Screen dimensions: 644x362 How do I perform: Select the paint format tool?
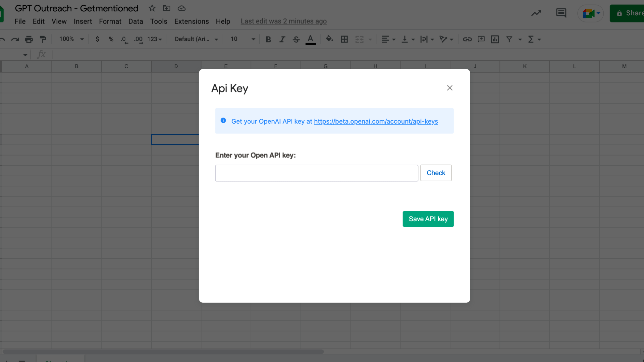(43, 39)
